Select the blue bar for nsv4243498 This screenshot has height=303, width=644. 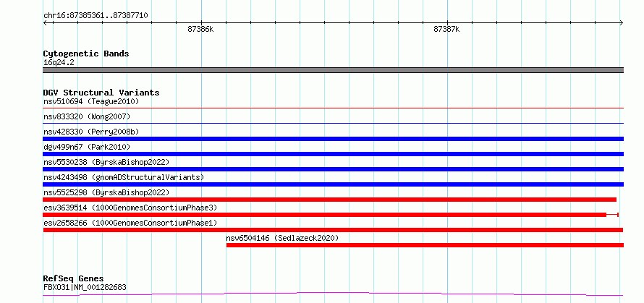(x=333, y=184)
